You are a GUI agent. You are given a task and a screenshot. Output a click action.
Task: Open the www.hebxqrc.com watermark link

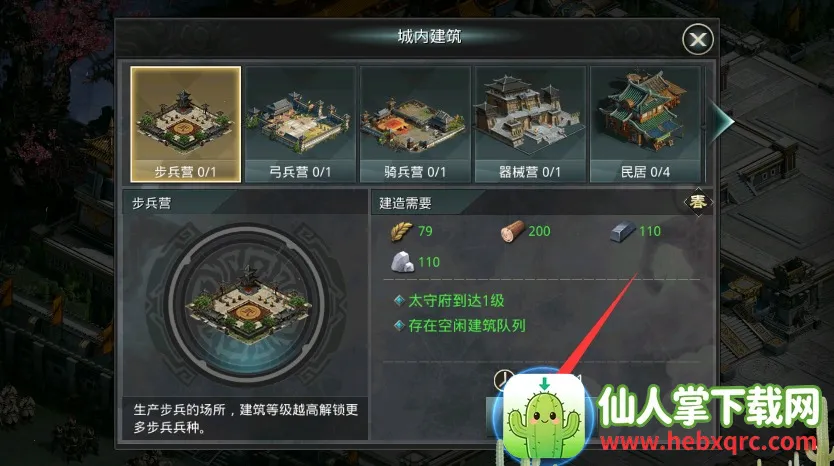709,442
